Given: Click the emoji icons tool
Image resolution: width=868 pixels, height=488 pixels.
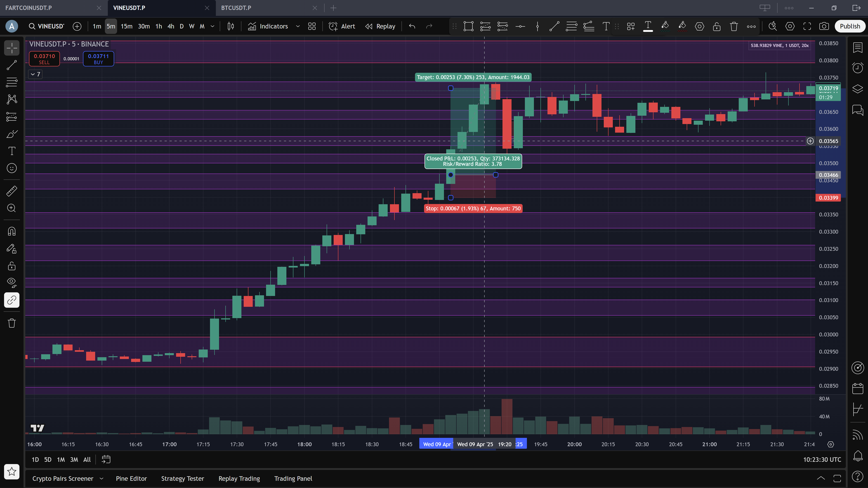Looking at the screenshot, I should pos(12,168).
